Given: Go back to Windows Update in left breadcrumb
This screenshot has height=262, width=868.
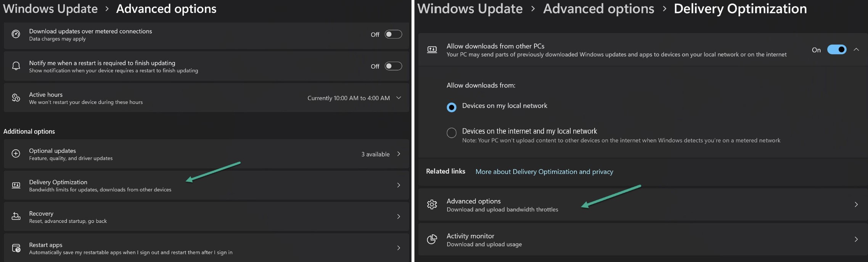Looking at the screenshot, I should click(x=50, y=8).
